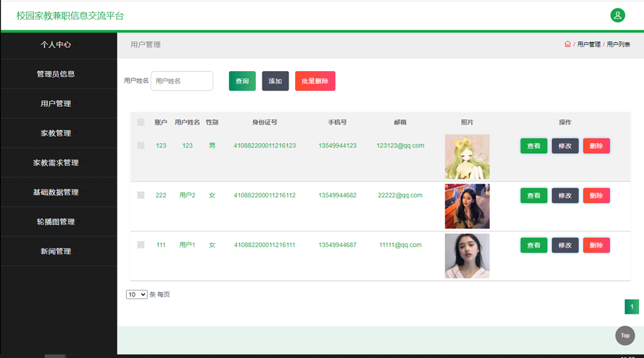
Task: Click email 123123@qq.com
Action: click(400, 145)
